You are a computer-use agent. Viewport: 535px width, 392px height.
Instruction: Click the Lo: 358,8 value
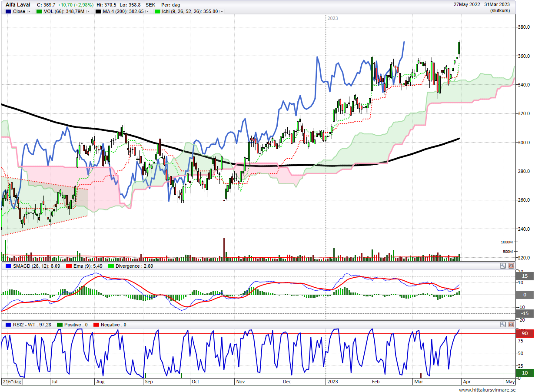coord(130,5)
